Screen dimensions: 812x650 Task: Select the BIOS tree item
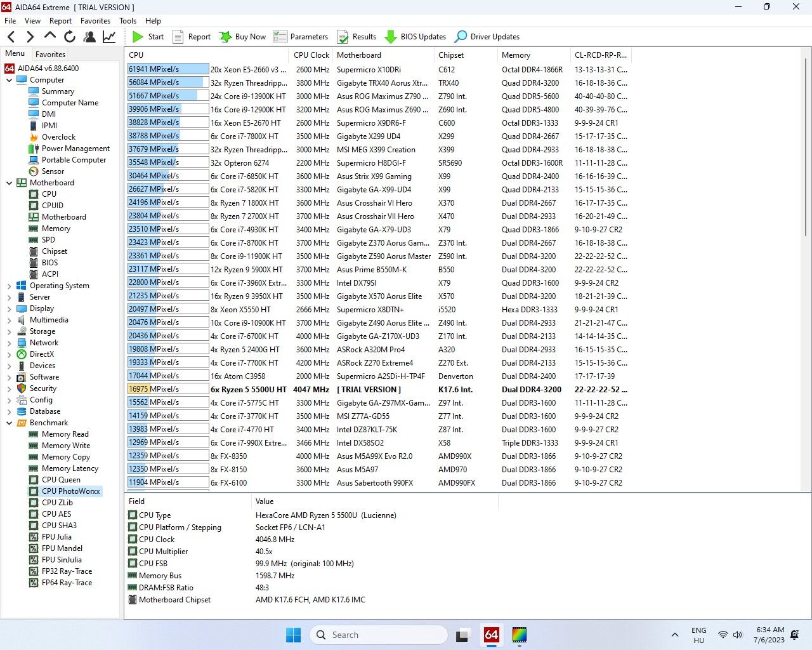point(49,263)
